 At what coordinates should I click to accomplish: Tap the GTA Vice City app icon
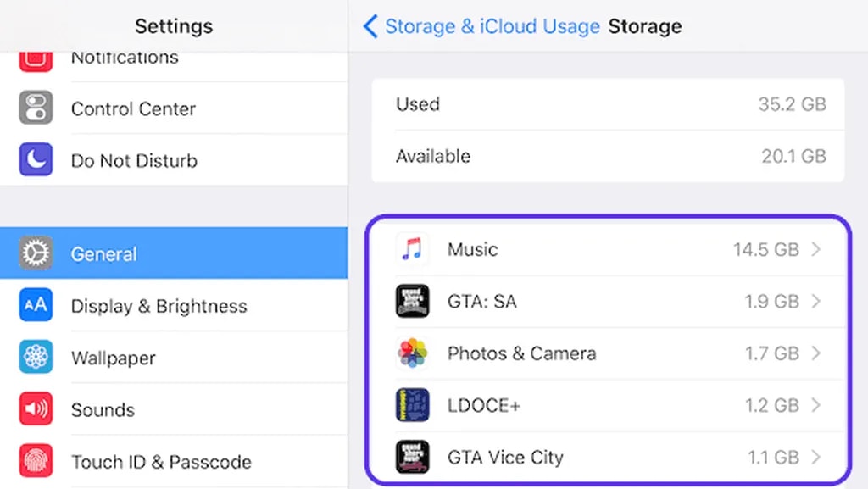pos(412,457)
